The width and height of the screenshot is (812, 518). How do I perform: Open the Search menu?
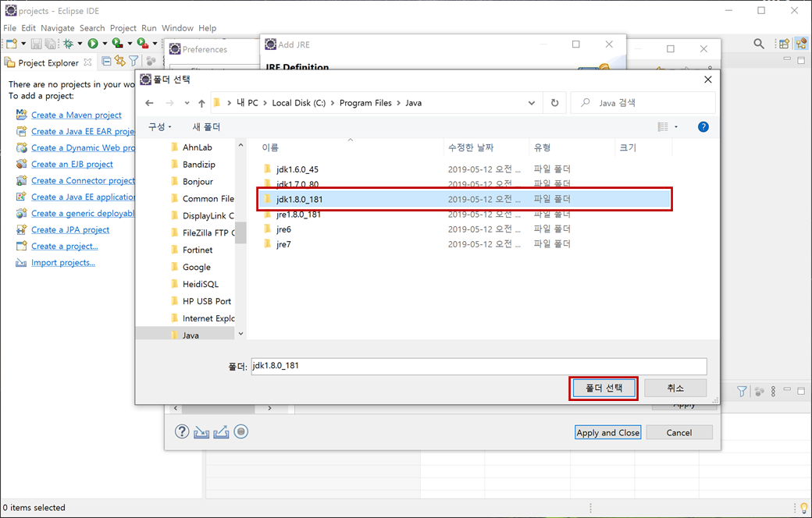pos(92,28)
